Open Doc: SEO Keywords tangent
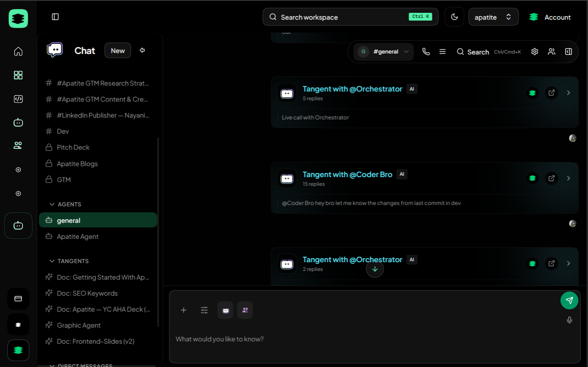This screenshot has height=367, width=588. point(98,293)
